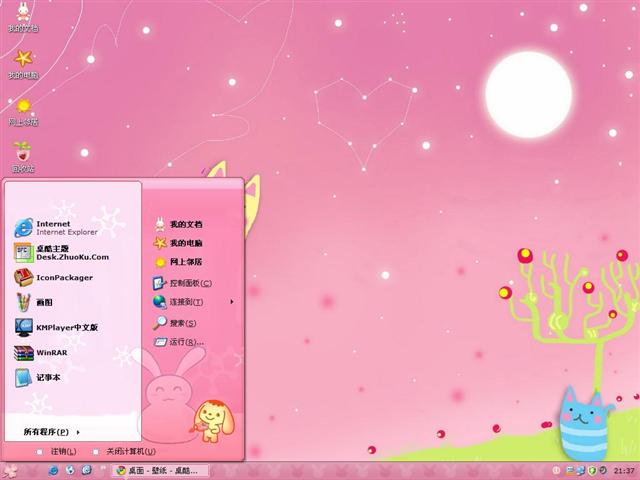Click the cherry blossom Start button

point(11,471)
